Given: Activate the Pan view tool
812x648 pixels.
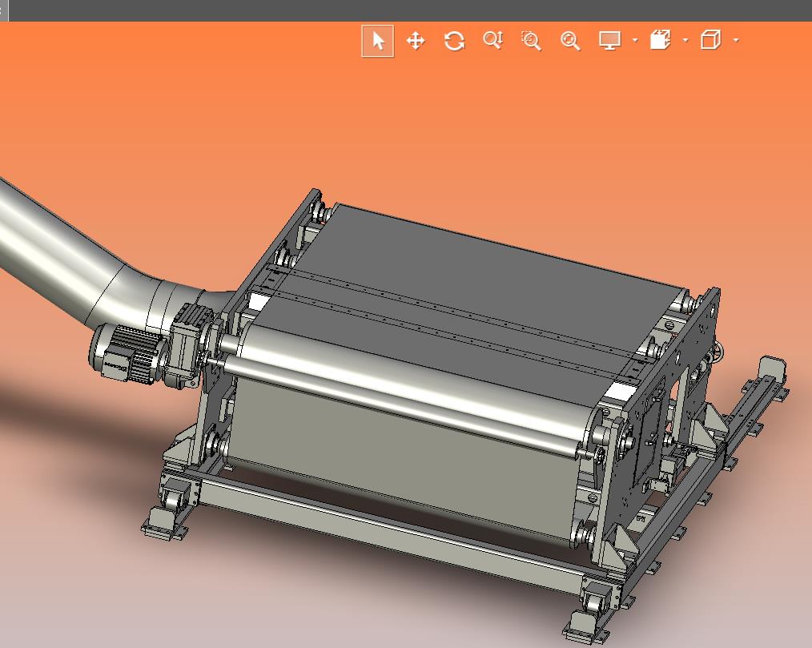Looking at the screenshot, I should pyautogui.click(x=416, y=40).
